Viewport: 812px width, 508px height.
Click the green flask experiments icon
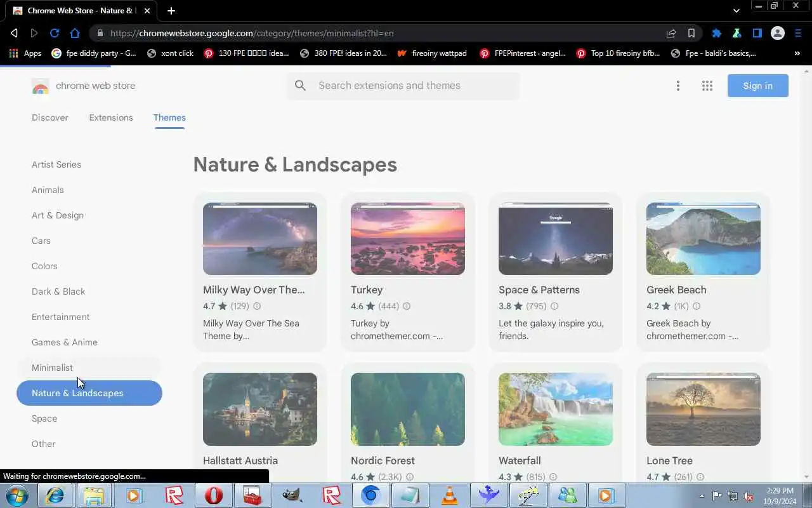(737, 33)
